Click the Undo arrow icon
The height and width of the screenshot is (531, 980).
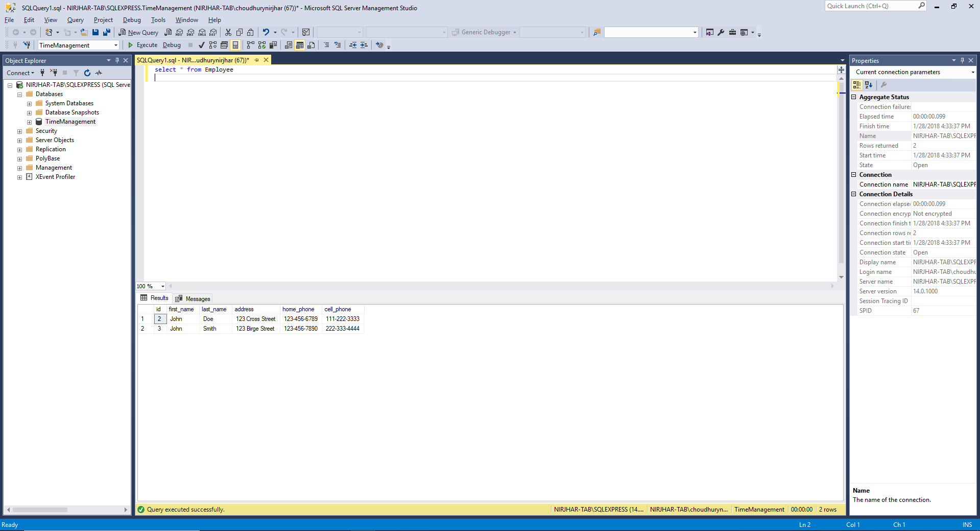(x=266, y=32)
